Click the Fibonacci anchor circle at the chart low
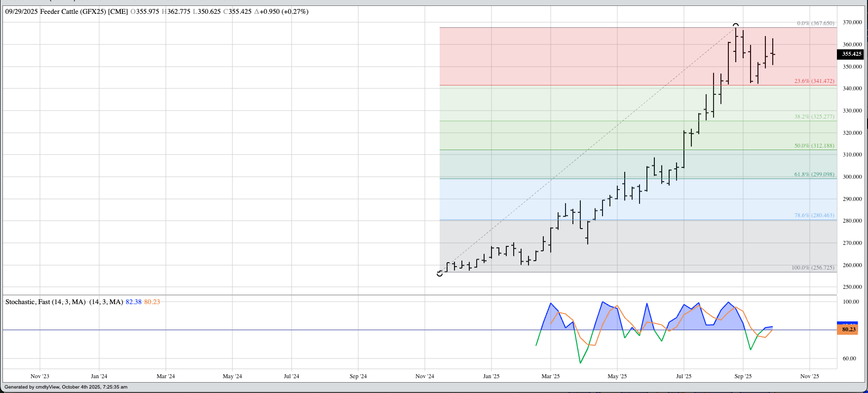868x393 pixels. pyautogui.click(x=440, y=274)
